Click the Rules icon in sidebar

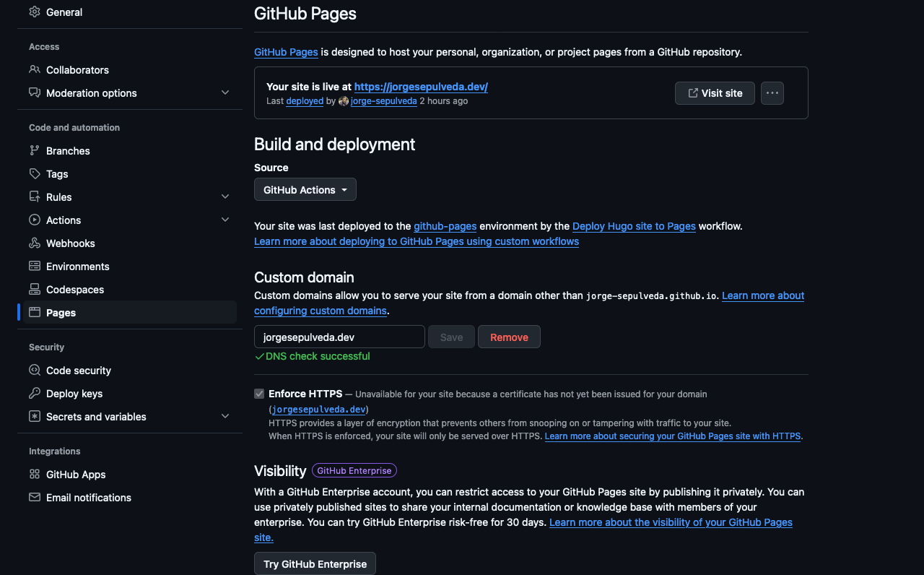click(35, 197)
